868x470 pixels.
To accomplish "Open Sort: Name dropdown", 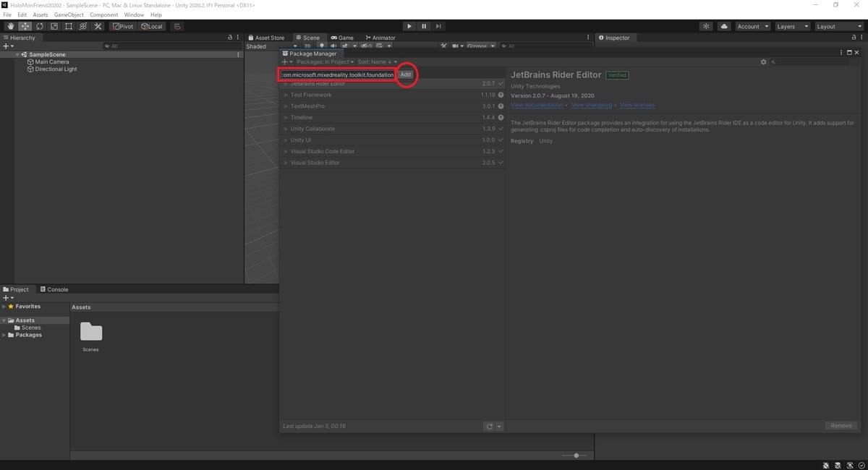I will coord(377,62).
